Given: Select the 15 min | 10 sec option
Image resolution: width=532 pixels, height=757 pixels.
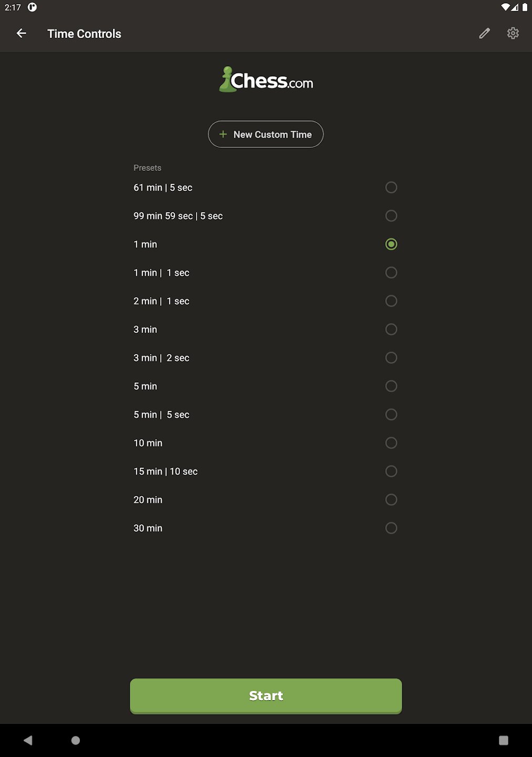Looking at the screenshot, I should [x=391, y=472].
